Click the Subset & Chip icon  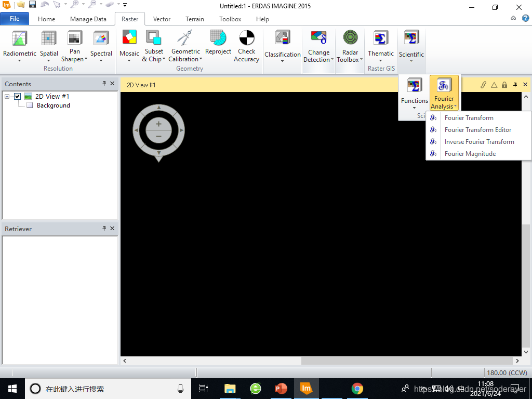click(153, 37)
